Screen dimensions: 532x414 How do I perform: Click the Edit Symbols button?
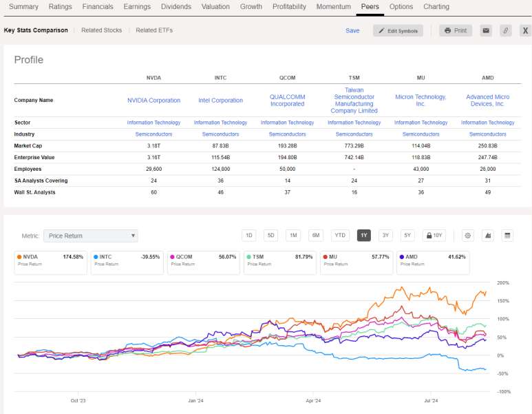398,30
